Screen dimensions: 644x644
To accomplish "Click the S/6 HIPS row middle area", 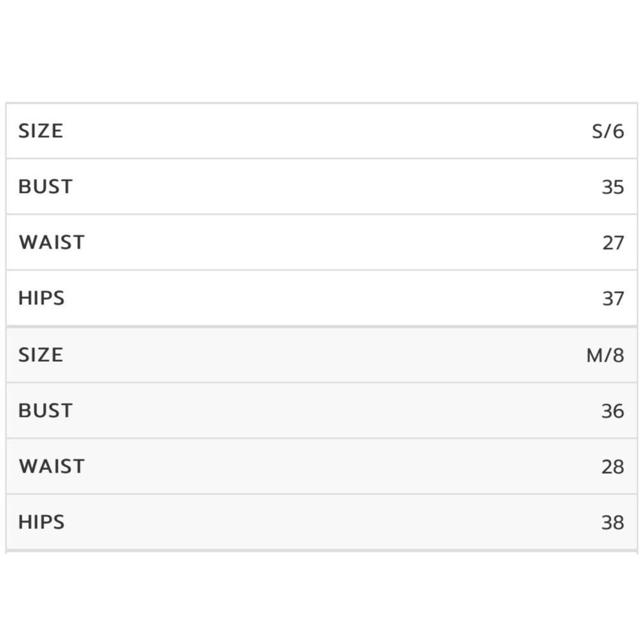I will (x=321, y=298).
